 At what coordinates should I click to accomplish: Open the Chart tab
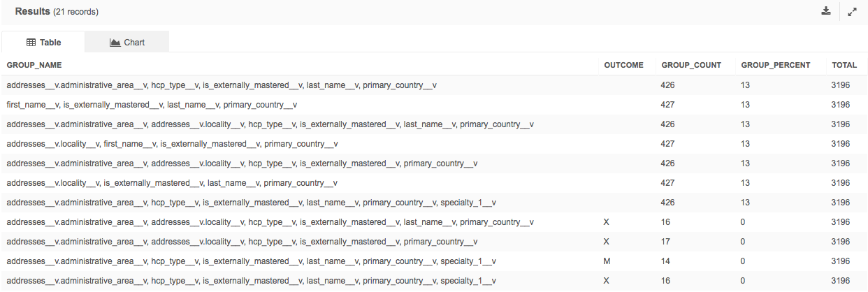point(127,43)
